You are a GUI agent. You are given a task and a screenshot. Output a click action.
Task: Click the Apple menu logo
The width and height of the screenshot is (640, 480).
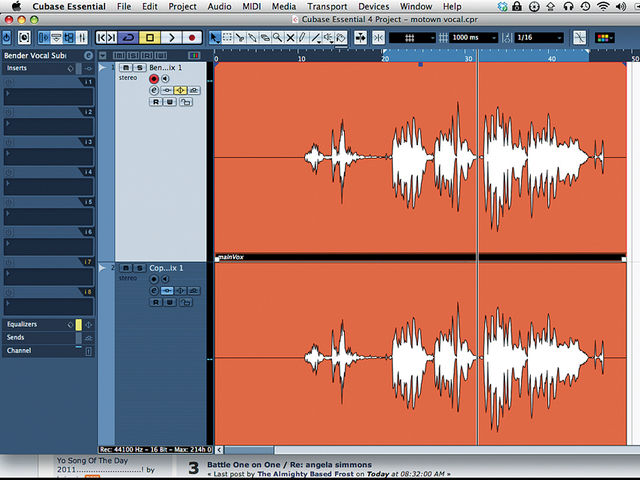[x=16, y=7]
